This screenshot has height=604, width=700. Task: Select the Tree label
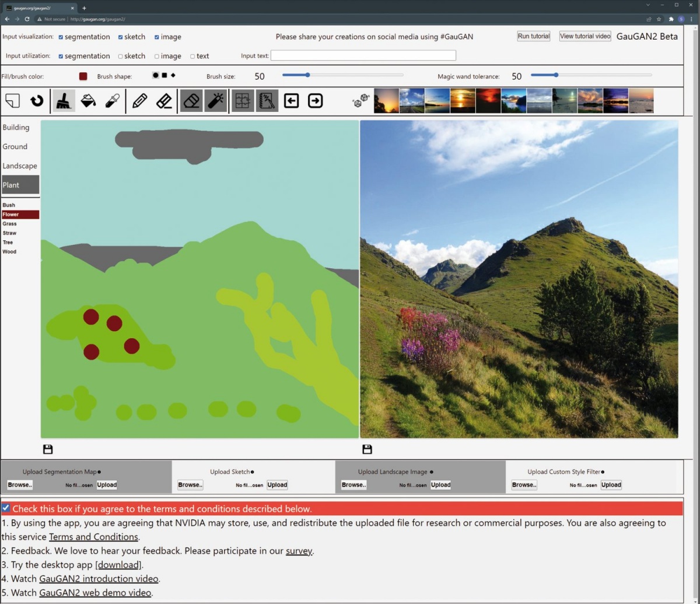8,243
